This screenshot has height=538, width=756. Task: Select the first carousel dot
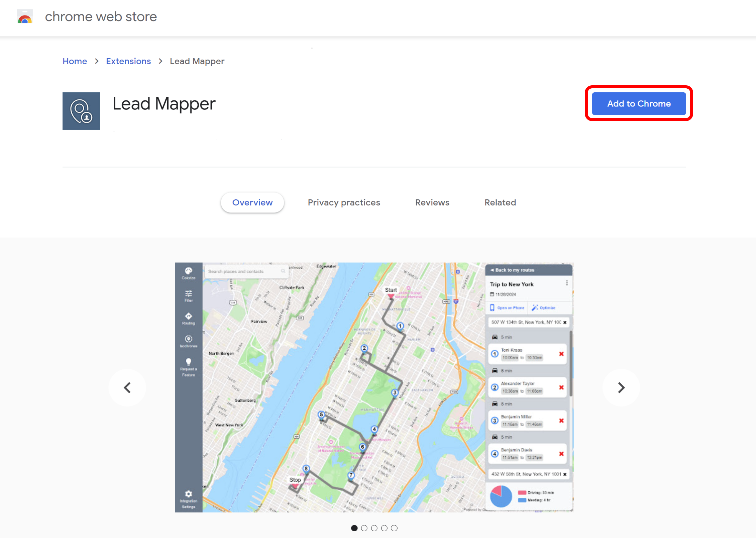[x=354, y=528]
